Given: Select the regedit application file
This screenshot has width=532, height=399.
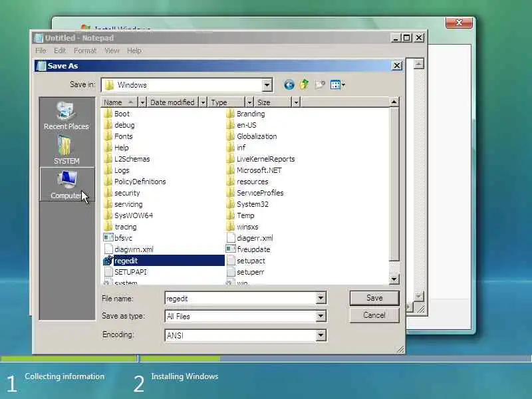Looking at the screenshot, I should [163, 261].
